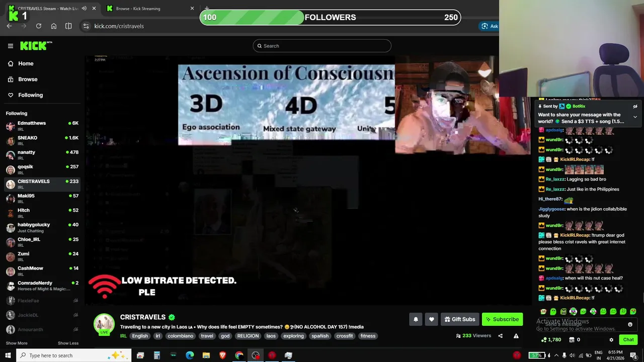This screenshot has height=362, width=644.
Task: Open Windows Start menu
Action: pos(8,355)
